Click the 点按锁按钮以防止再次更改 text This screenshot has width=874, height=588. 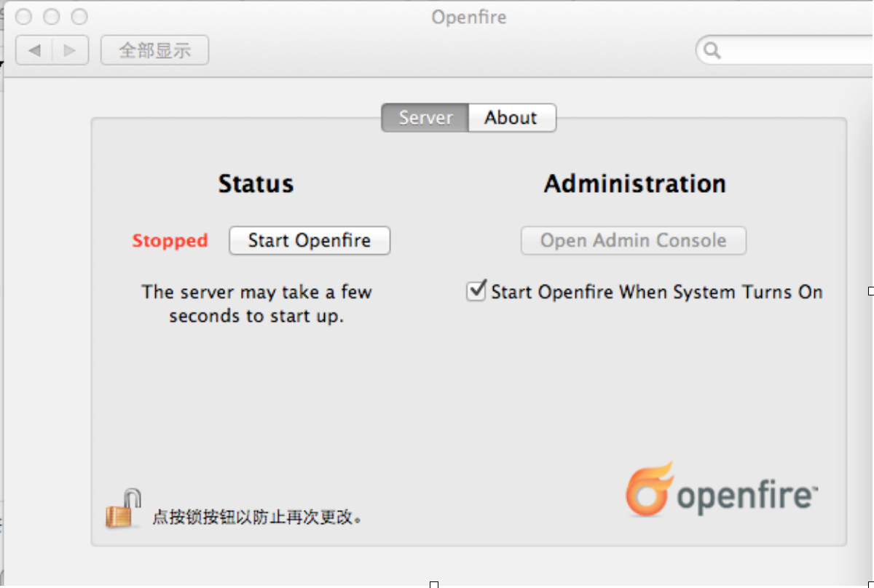(x=257, y=517)
